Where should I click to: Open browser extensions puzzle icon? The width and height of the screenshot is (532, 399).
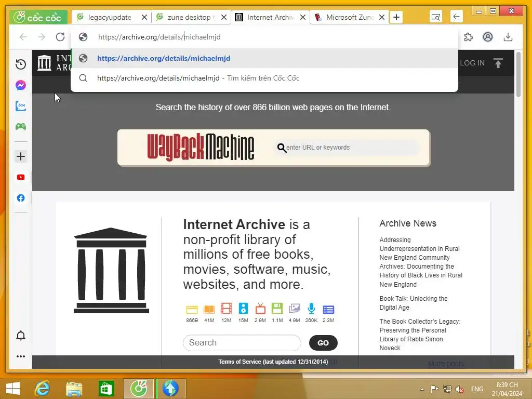[x=468, y=37]
